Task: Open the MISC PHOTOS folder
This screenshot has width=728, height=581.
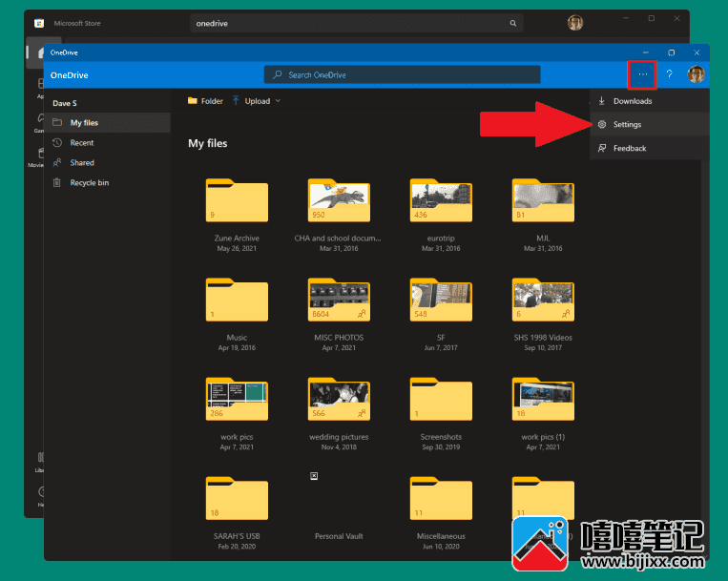Action: coord(339,300)
